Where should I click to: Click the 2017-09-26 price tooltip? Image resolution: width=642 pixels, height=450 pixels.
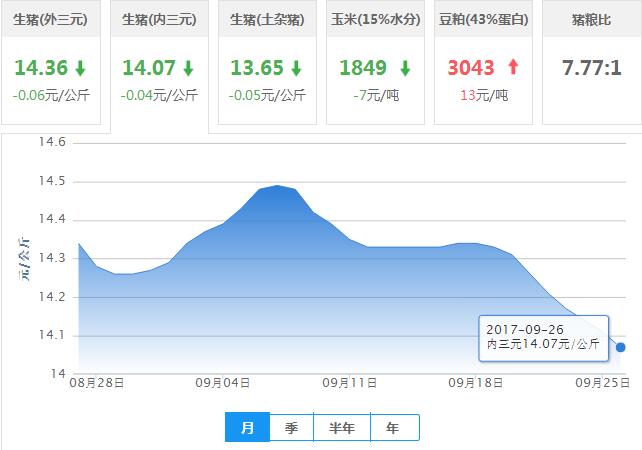pos(543,337)
